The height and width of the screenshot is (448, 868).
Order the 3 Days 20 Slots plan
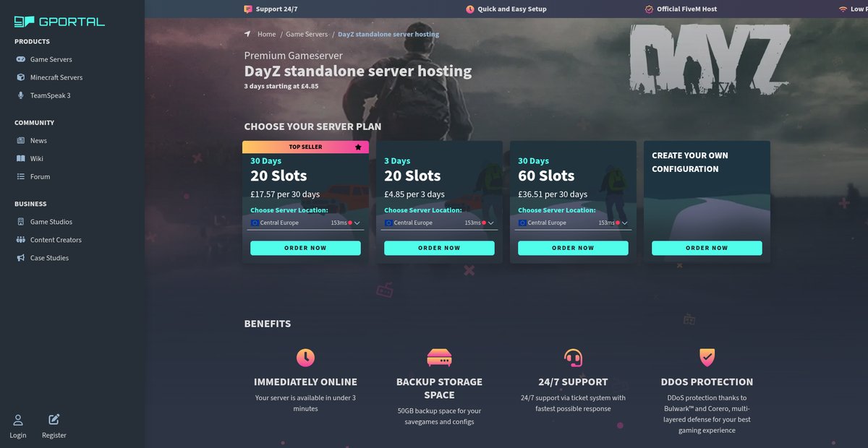pyautogui.click(x=439, y=248)
